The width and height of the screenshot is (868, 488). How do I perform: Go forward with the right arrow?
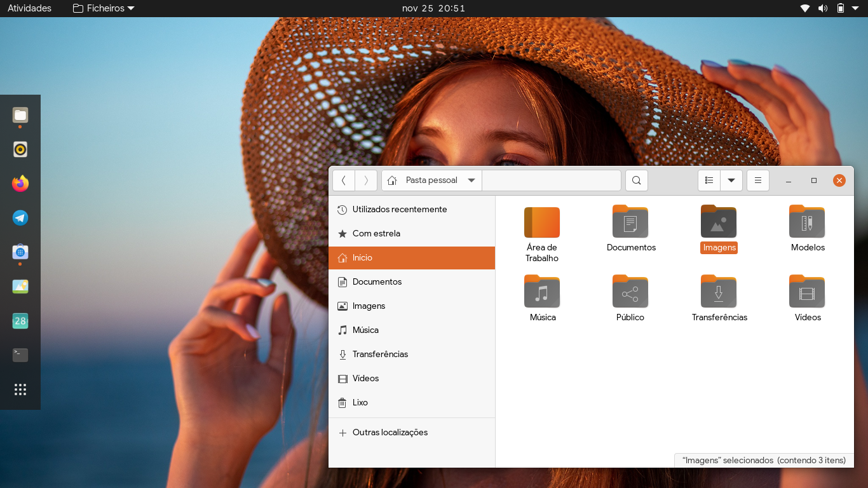(366, 180)
